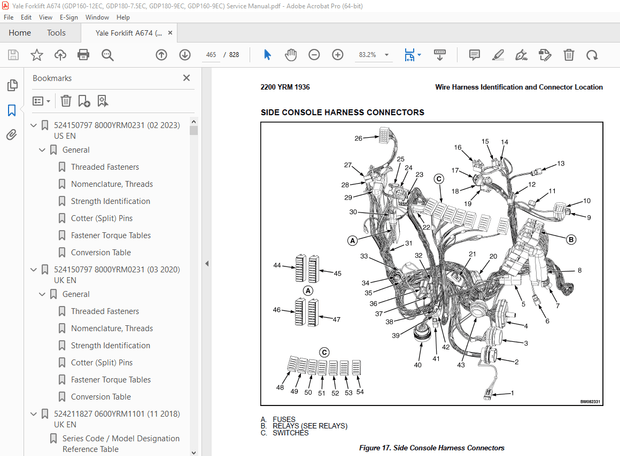The image size is (620, 456).
Task: Open the Fastener Torque Tables bookmark
Action: click(x=111, y=235)
